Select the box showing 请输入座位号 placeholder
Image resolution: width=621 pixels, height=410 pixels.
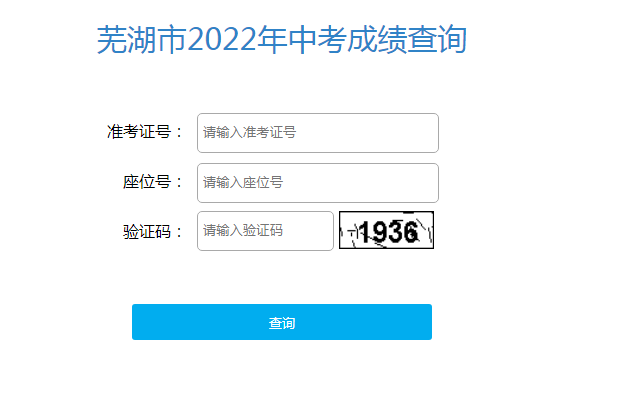tap(318, 183)
